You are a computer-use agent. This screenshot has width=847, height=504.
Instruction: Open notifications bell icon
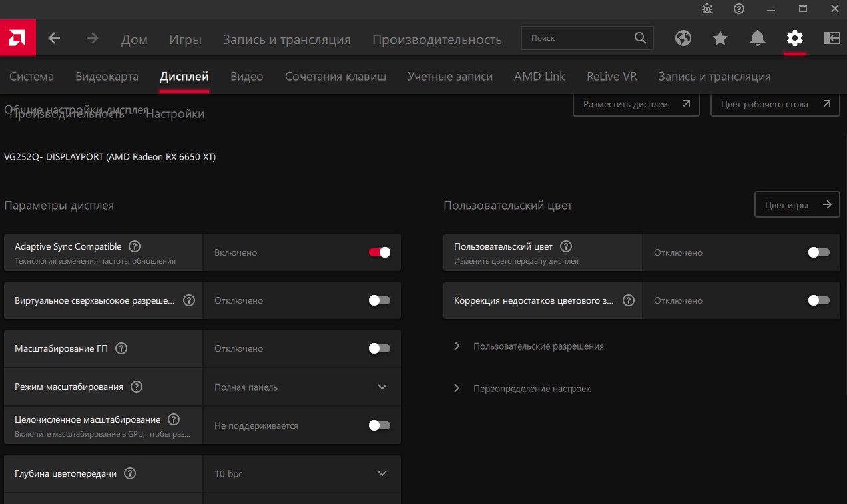point(758,38)
